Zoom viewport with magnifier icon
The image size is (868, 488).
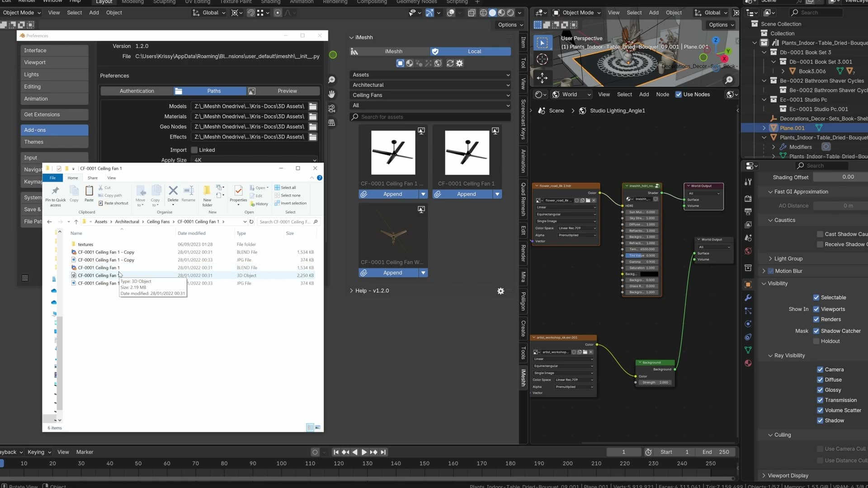pyautogui.click(x=332, y=80)
